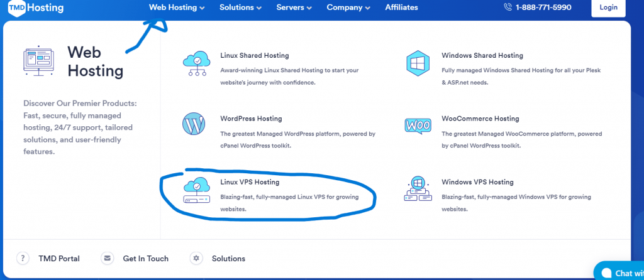Image resolution: width=644 pixels, height=280 pixels.
Task: Click the TMD Hosting logo
Action: click(36, 8)
